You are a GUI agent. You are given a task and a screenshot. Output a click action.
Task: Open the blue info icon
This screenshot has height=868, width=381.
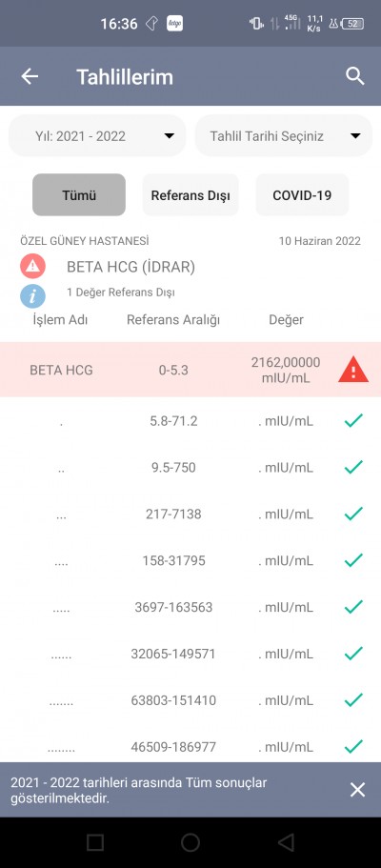(x=32, y=295)
